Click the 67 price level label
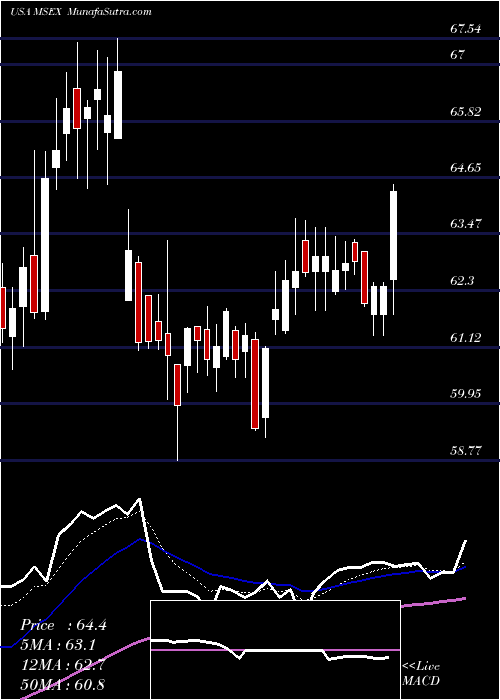The width and height of the screenshot is (500, 700). click(x=458, y=55)
